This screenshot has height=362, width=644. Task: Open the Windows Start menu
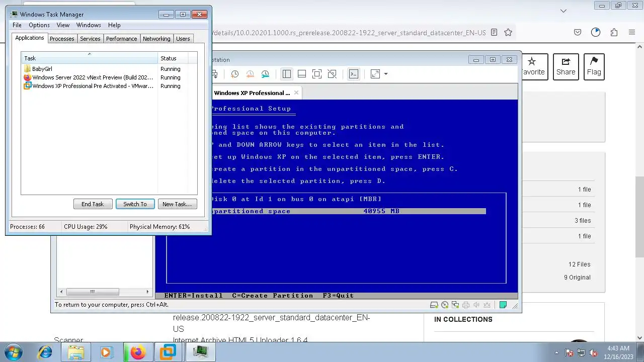(13, 352)
